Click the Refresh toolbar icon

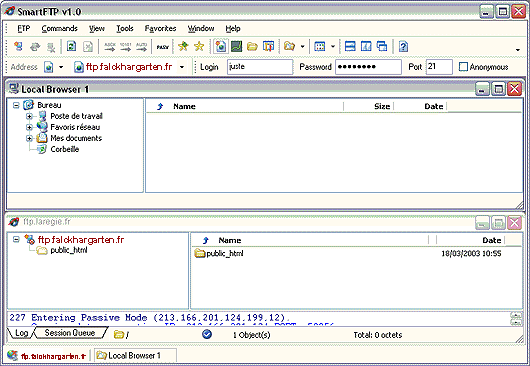click(71, 46)
